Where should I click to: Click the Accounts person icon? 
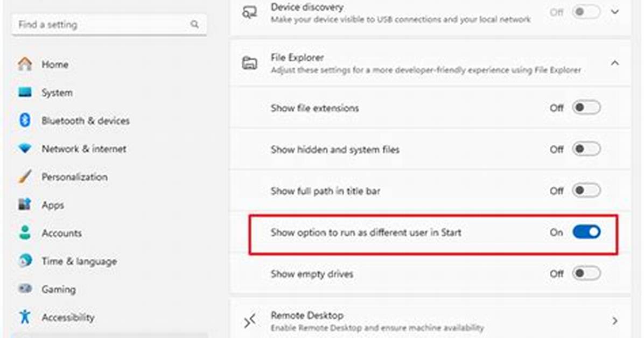(25, 233)
